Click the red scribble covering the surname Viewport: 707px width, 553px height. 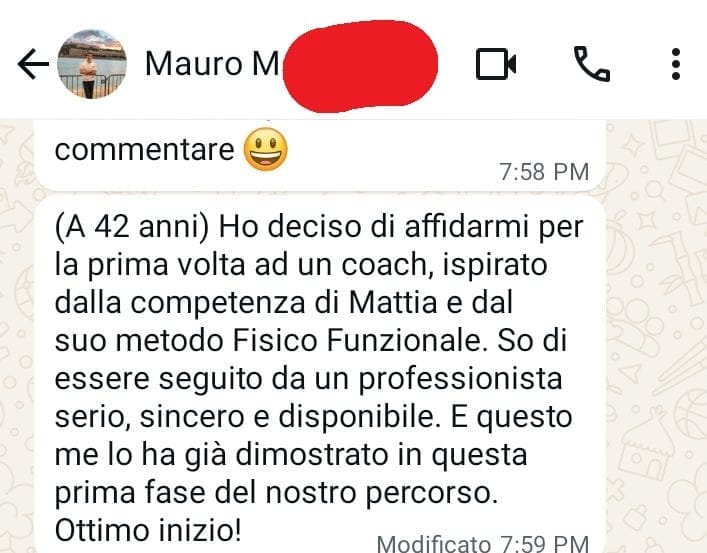click(x=360, y=66)
